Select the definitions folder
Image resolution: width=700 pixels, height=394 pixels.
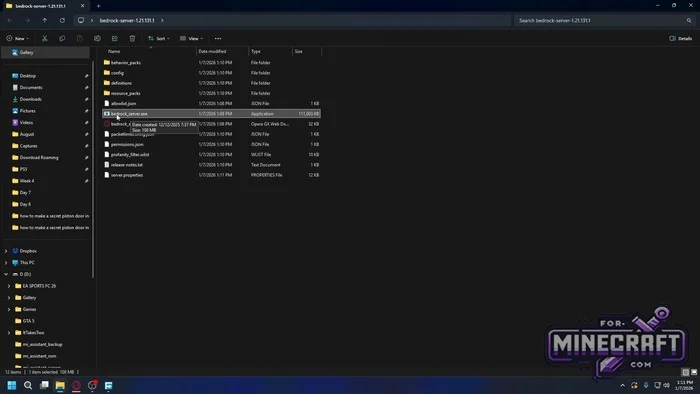pos(211,83)
